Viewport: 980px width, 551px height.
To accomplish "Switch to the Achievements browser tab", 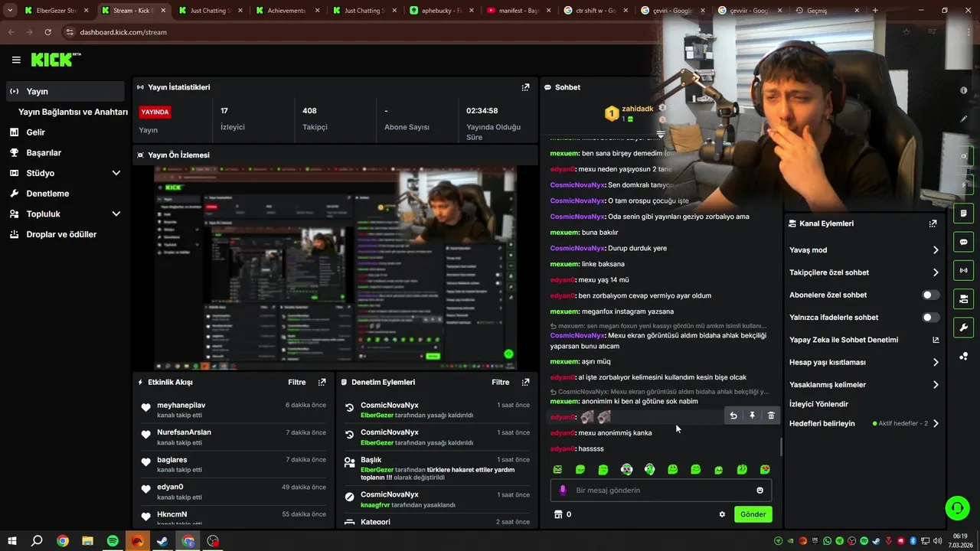I will [287, 11].
